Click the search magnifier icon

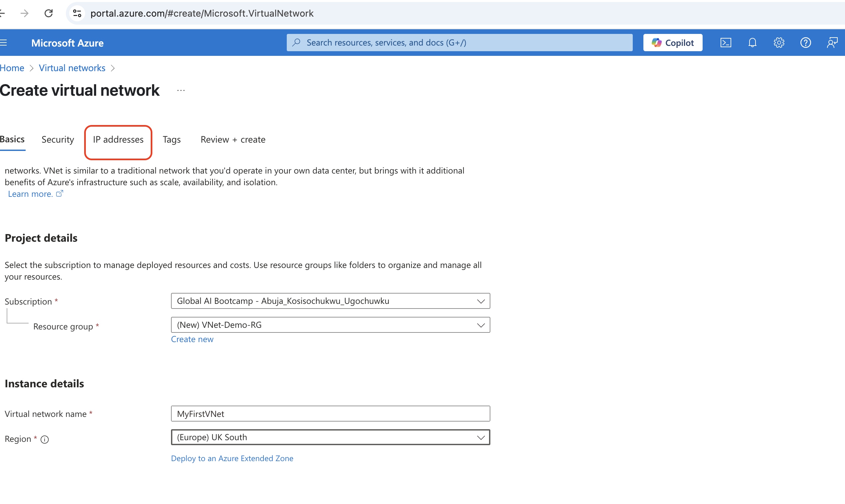click(x=296, y=42)
